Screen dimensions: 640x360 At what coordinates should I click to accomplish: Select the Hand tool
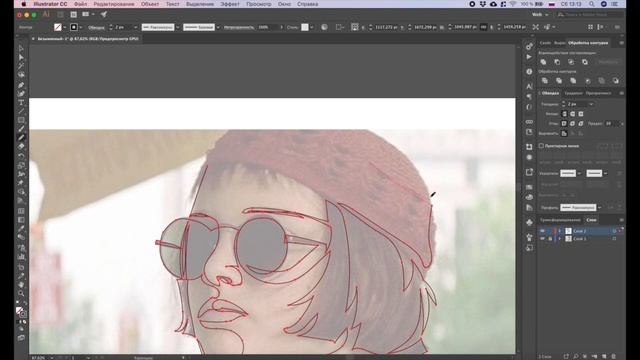click(21, 284)
